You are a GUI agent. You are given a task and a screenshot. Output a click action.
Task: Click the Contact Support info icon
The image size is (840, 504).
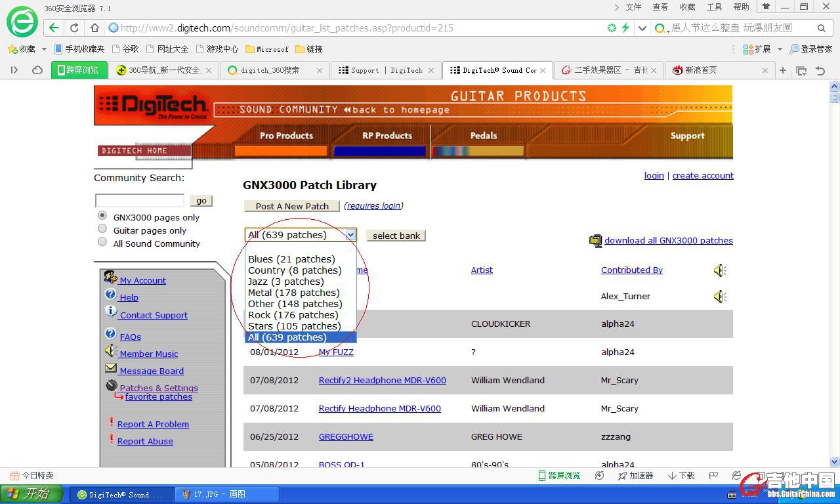click(x=110, y=311)
